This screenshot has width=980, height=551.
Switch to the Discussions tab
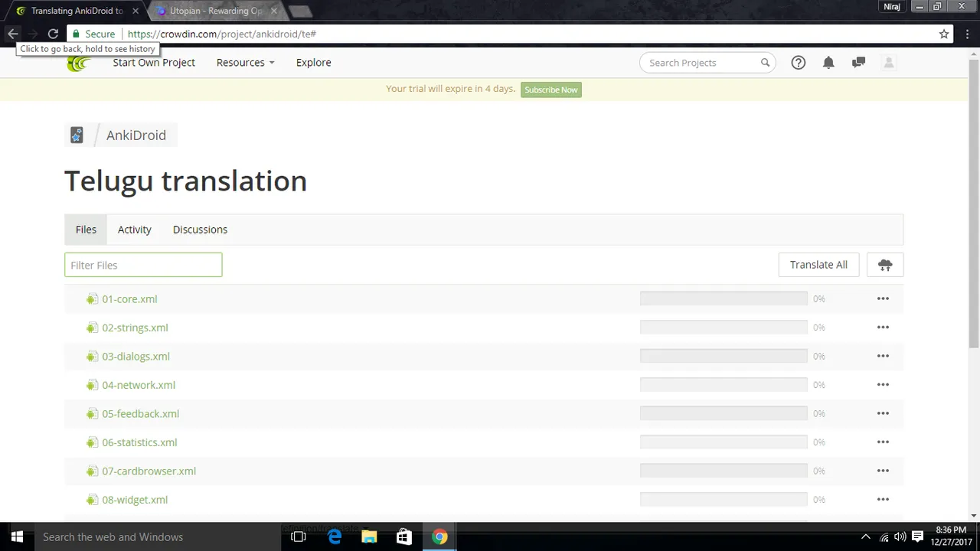(x=200, y=230)
